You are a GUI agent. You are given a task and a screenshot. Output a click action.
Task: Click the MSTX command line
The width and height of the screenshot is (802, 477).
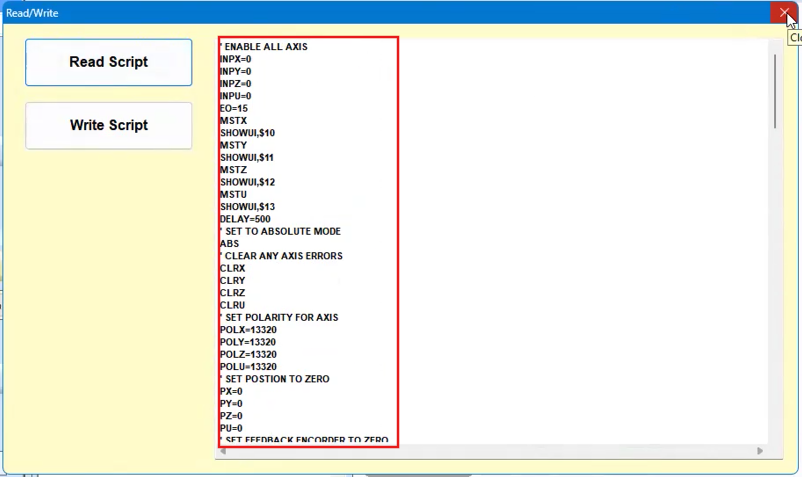[x=233, y=121]
